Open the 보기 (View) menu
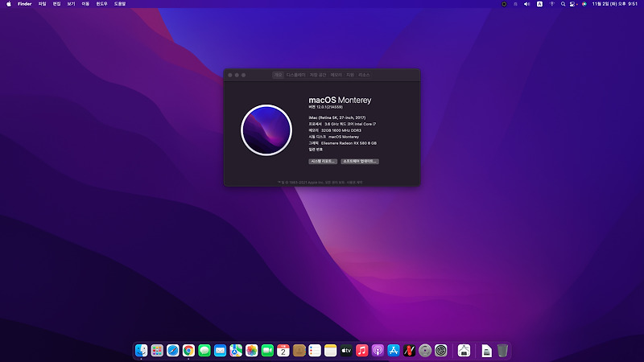Screen dimensions: 644x362 [71, 4]
